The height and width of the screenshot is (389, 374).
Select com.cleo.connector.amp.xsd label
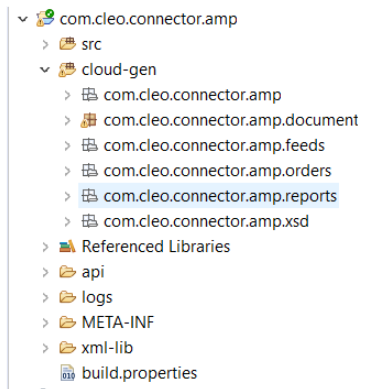pyautogui.click(x=206, y=222)
